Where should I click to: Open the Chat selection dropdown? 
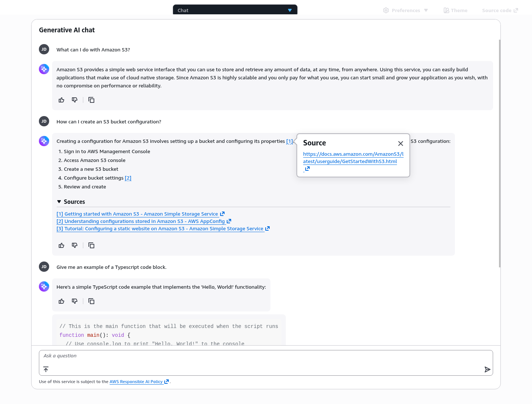[x=235, y=10]
